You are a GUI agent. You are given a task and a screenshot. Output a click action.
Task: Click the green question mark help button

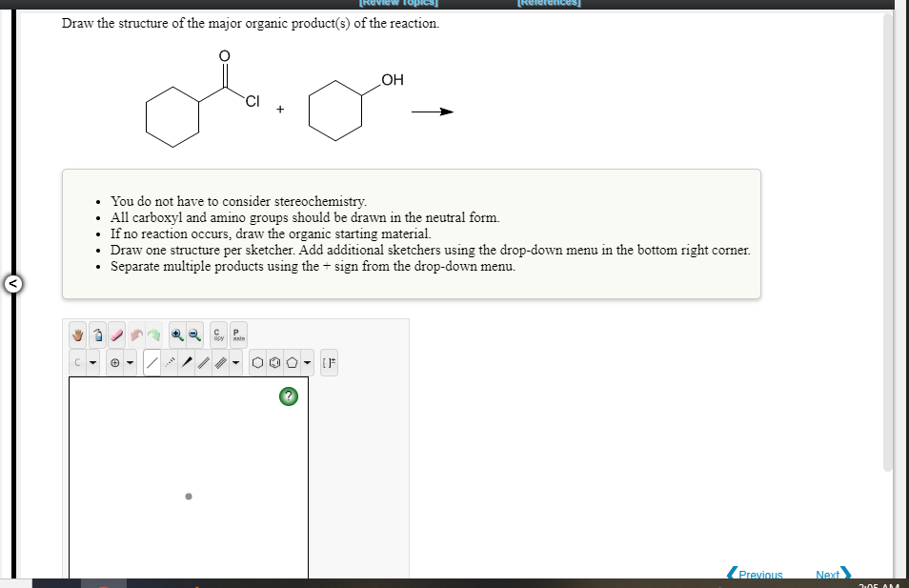288,396
